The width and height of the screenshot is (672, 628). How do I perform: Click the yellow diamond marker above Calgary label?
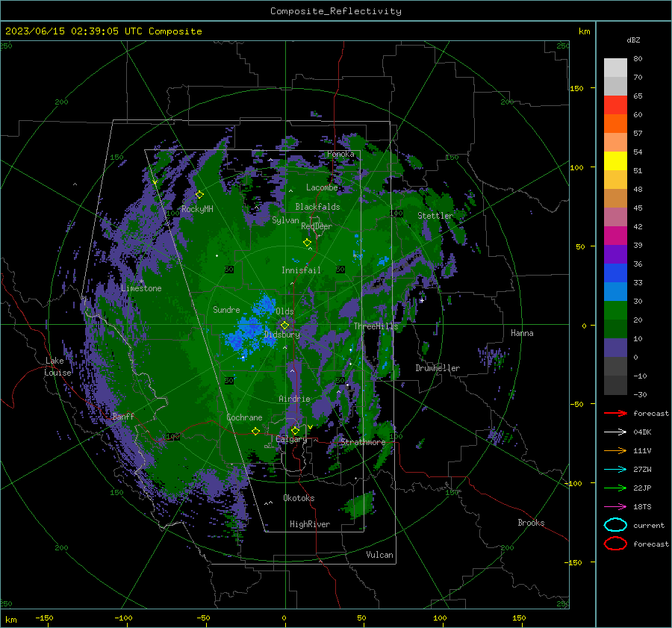(x=295, y=430)
